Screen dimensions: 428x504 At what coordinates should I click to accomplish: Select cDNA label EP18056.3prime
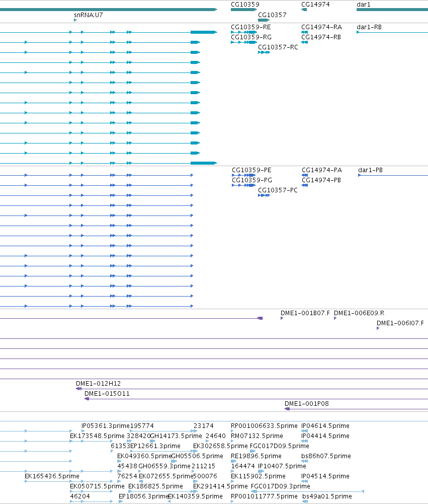coord(144,496)
